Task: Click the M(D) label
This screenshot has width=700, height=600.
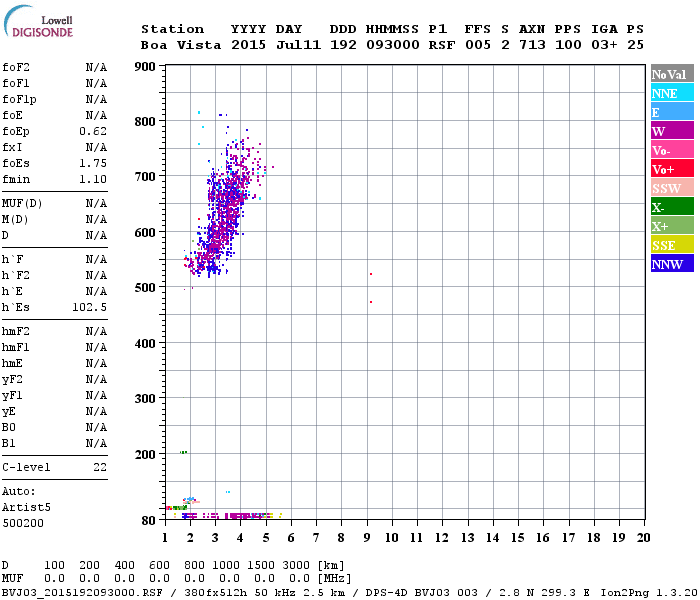Action: tap(15, 219)
